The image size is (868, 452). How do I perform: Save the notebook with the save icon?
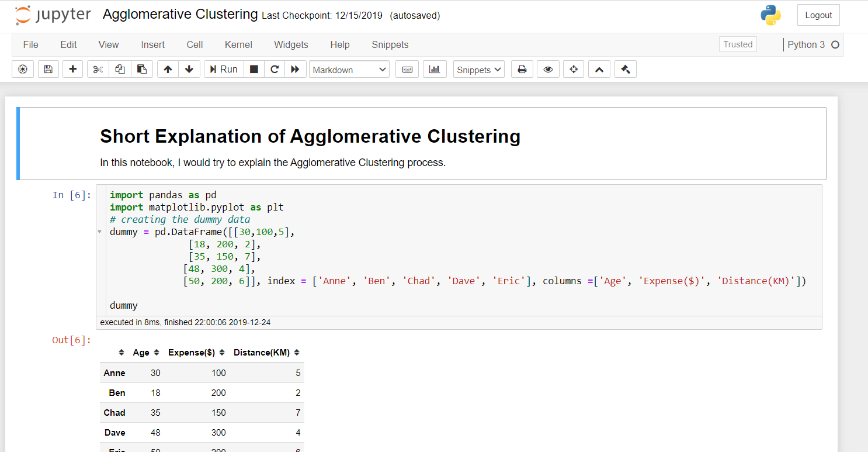coord(48,69)
